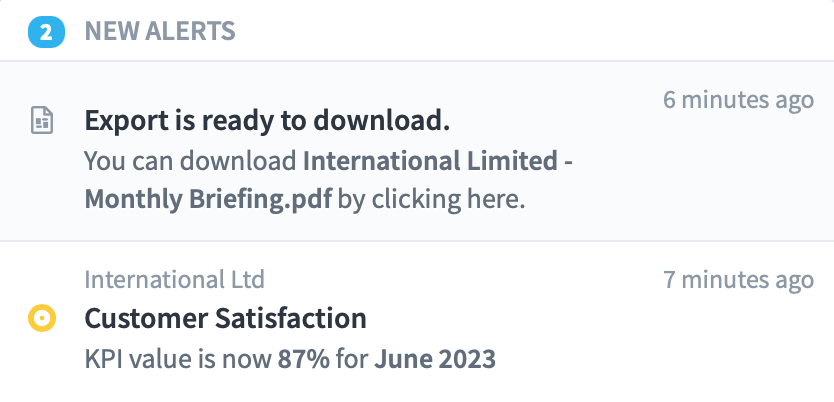Open the NEW ALERTS header label

pos(160,31)
